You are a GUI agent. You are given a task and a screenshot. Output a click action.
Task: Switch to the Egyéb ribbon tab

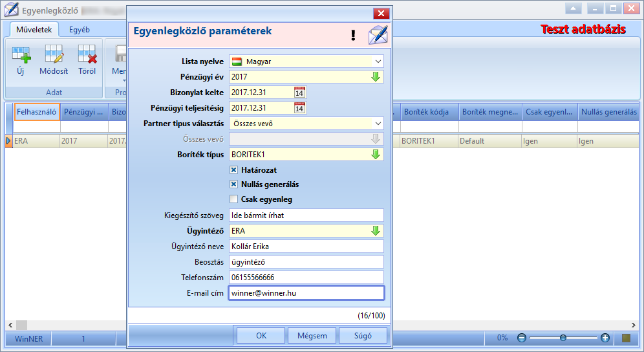point(80,30)
